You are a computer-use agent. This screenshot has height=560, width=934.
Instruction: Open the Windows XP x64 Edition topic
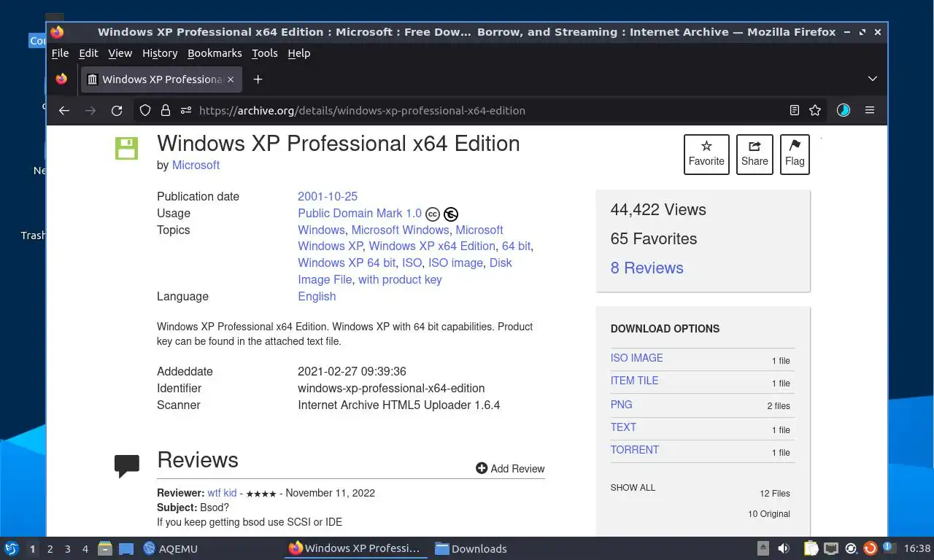432,246
